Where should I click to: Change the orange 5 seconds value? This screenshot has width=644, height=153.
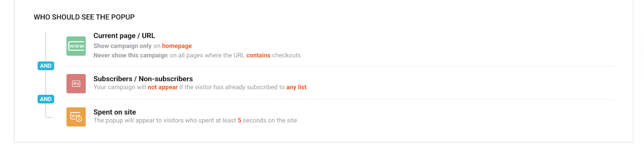pos(239,120)
